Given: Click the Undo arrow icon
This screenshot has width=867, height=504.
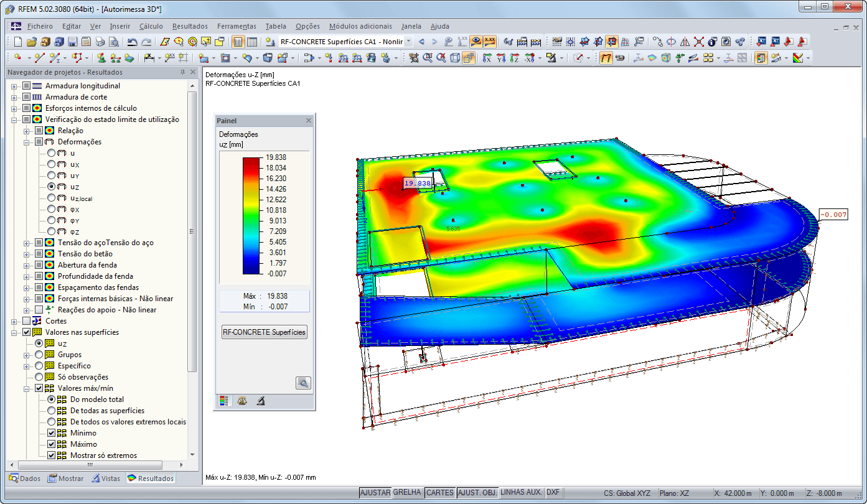Looking at the screenshot, I should tap(132, 42).
